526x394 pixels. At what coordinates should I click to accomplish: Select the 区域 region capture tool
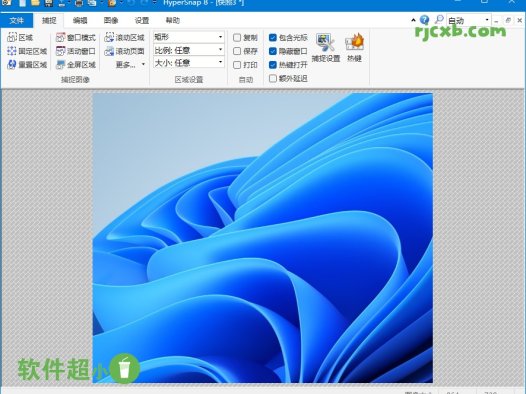tap(20, 38)
